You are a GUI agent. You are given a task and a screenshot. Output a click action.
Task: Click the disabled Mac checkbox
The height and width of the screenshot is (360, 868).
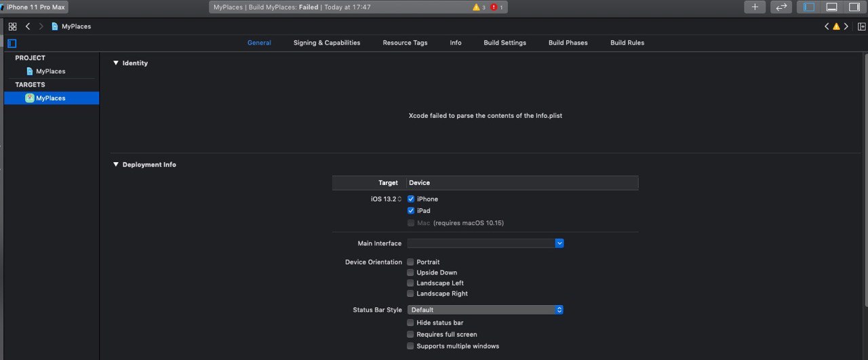point(411,222)
